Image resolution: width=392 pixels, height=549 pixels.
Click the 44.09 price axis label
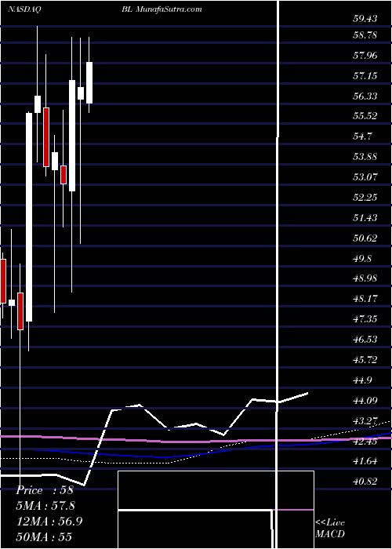[x=365, y=400]
